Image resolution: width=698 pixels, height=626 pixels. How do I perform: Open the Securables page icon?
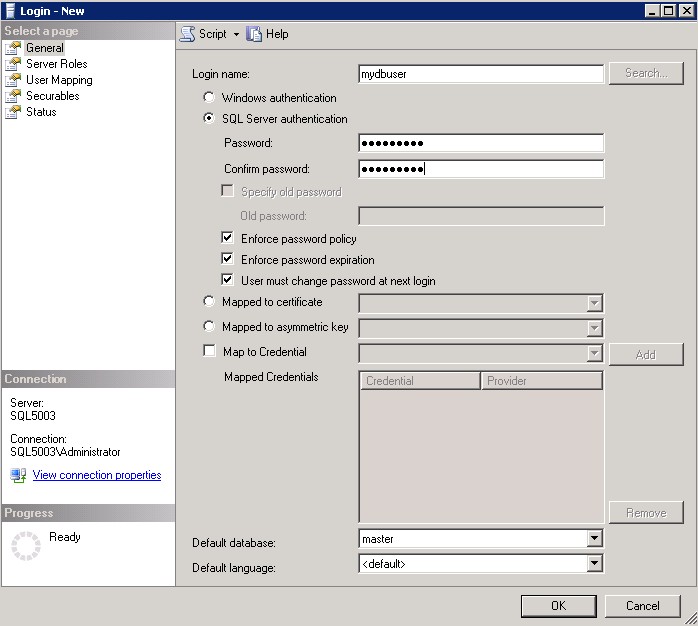pos(13,96)
